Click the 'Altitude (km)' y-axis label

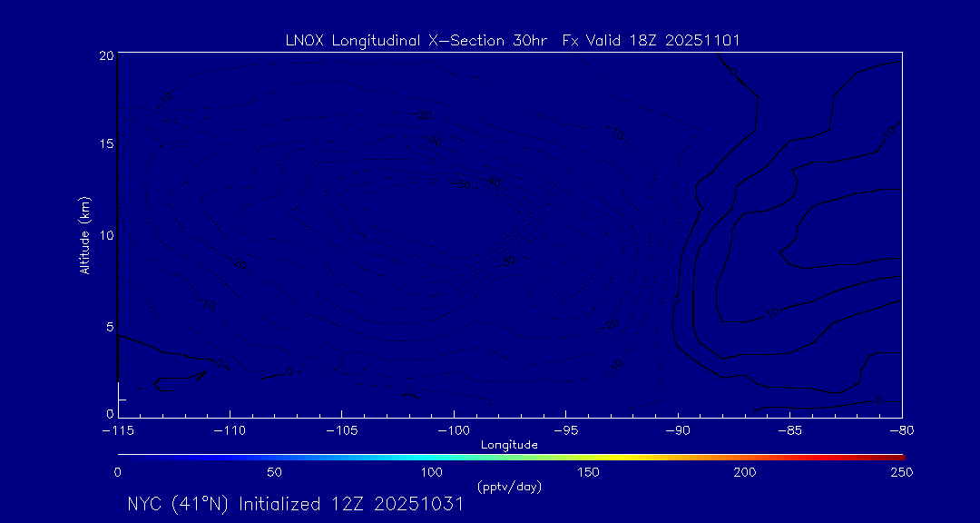point(85,235)
